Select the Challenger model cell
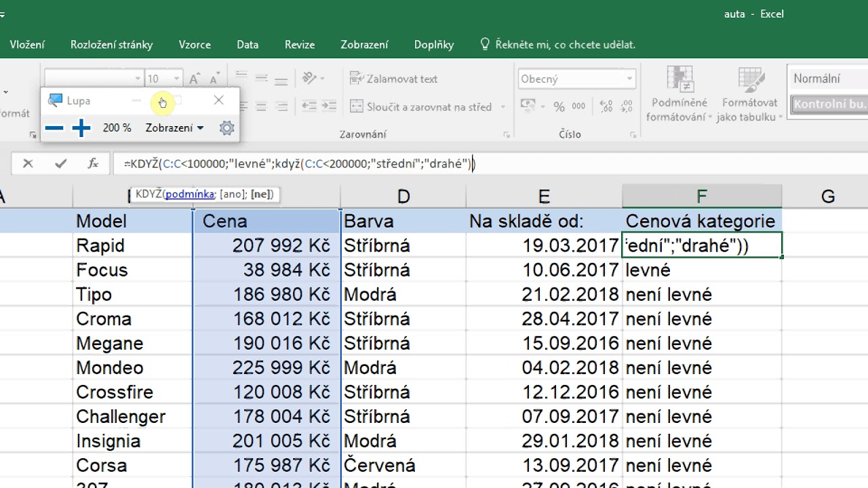The width and height of the screenshot is (868, 488). pos(133,416)
